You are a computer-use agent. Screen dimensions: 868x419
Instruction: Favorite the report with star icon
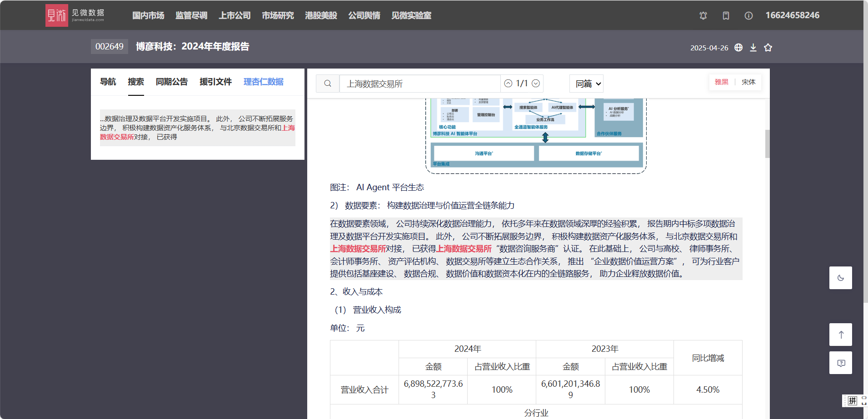(768, 47)
